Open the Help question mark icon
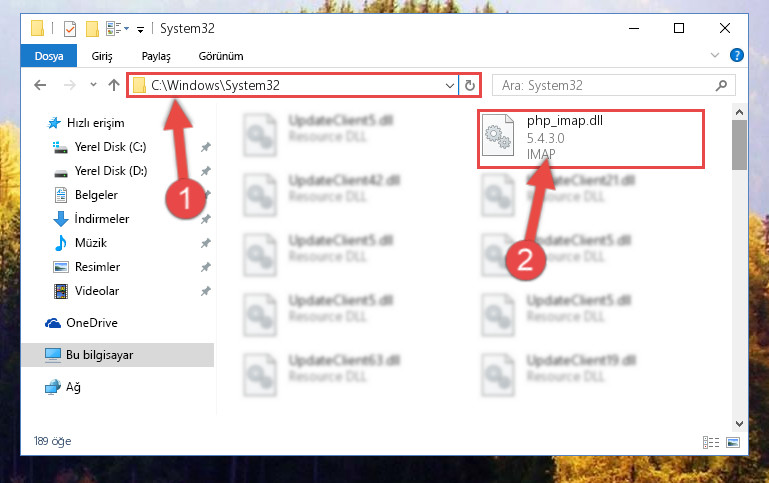 pyautogui.click(x=737, y=55)
